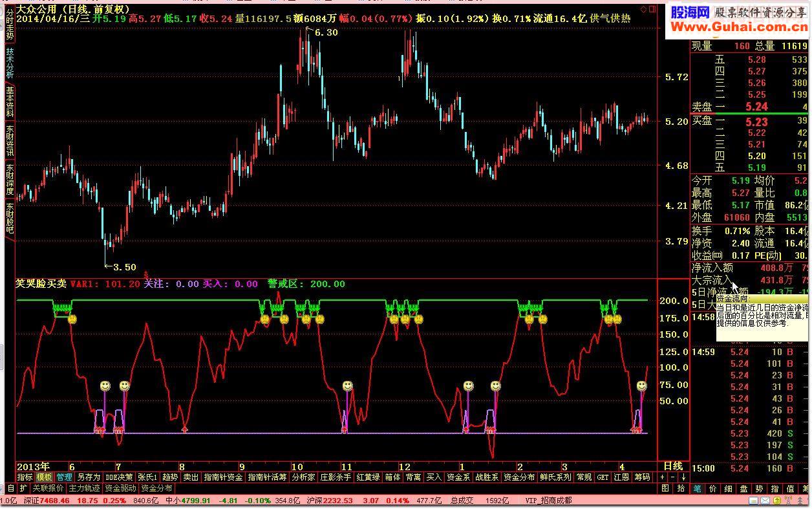Click 供气供热 sector label
Viewport: 812px width, 509px height.
point(610,19)
